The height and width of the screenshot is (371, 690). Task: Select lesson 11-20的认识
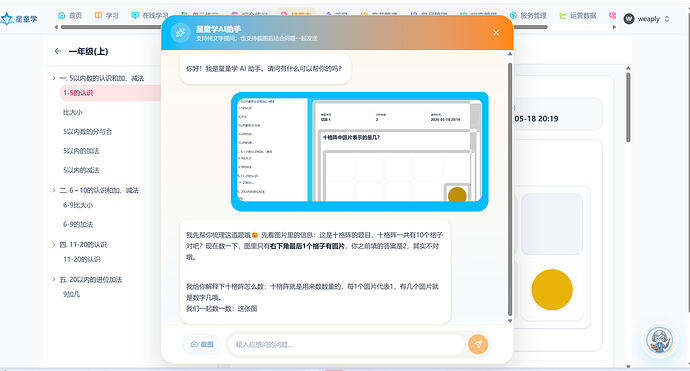click(82, 259)
